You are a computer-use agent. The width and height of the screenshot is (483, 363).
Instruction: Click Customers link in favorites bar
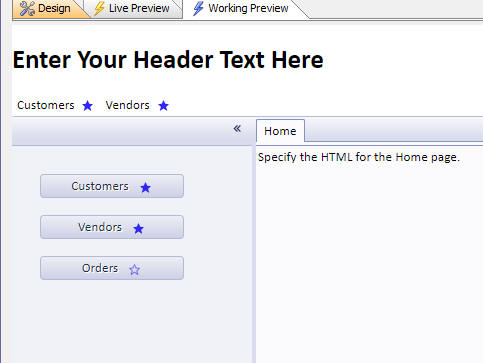46,105
